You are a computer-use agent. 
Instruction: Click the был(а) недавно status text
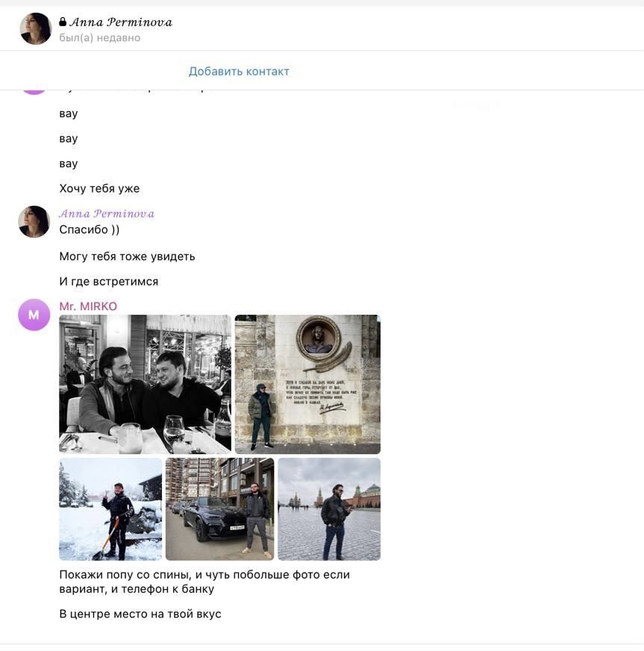pyautogui.click(x=100, y=38)
